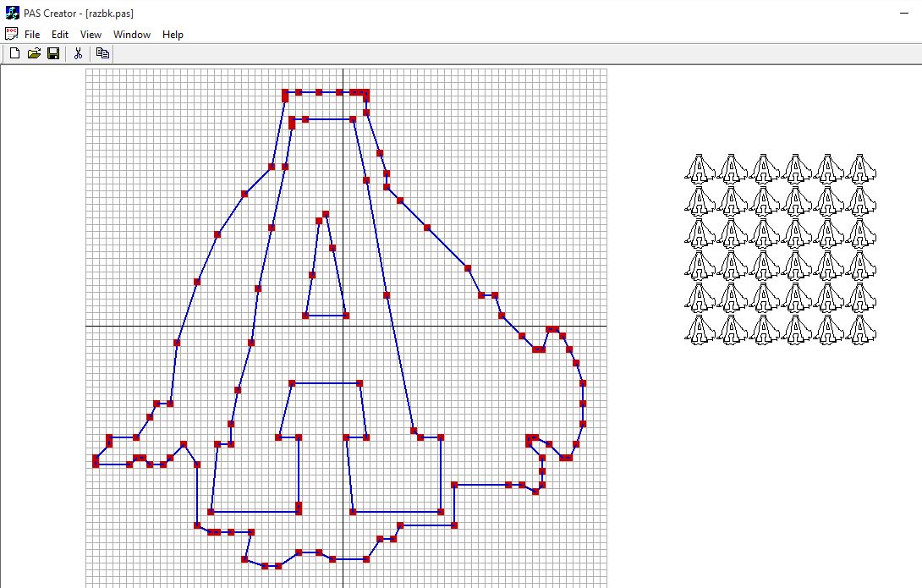
Task: Create a new PAS file
Action: click(x=14, y=52)
